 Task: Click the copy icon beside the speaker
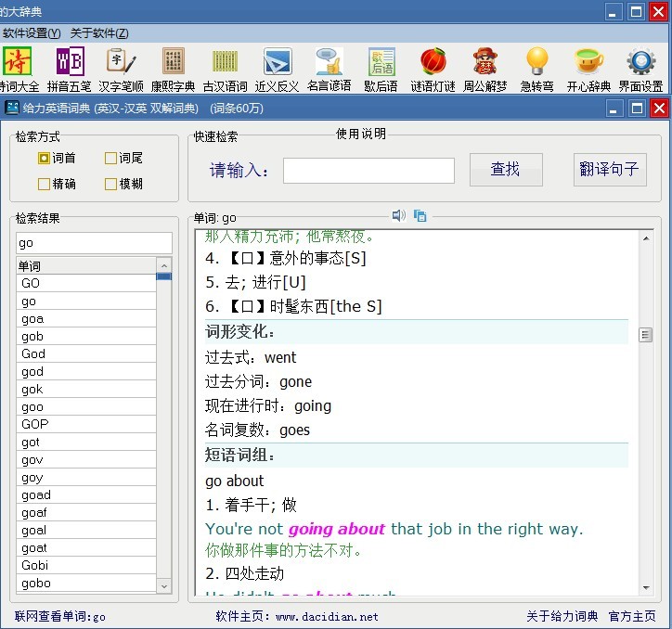[420, 216]
